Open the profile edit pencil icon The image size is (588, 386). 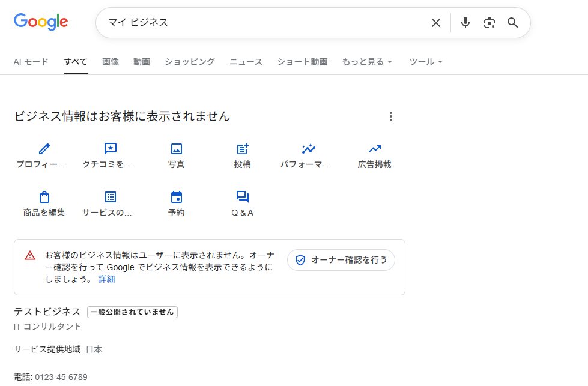tap(43, 148)
